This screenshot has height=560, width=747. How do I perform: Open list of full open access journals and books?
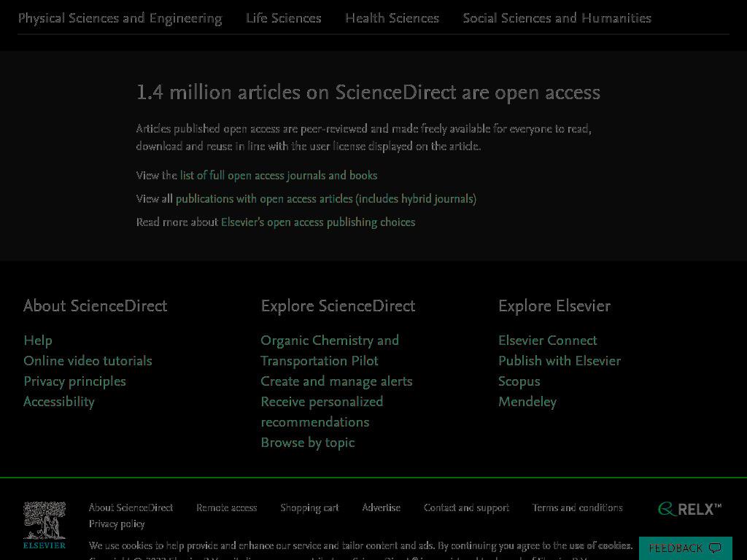pos(279,175)
